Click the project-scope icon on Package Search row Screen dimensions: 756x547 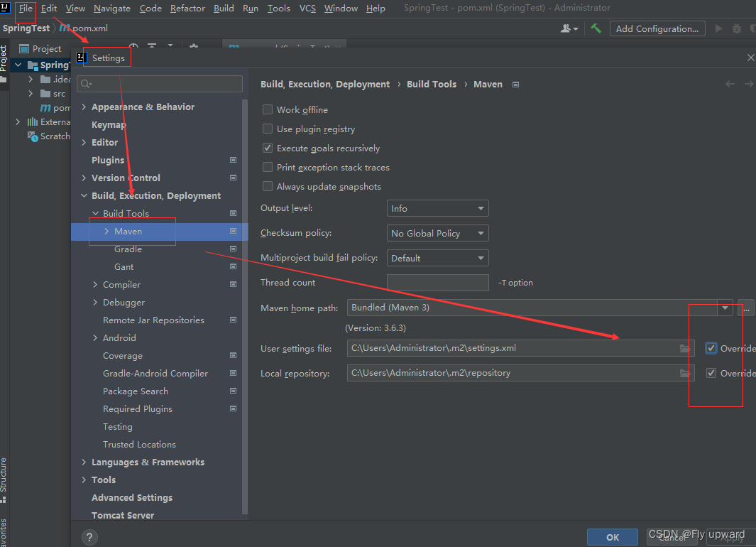pos(234,391)
